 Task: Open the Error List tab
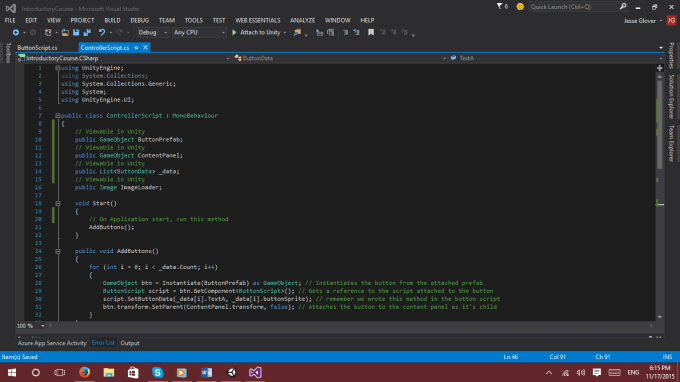click(103, 343)
